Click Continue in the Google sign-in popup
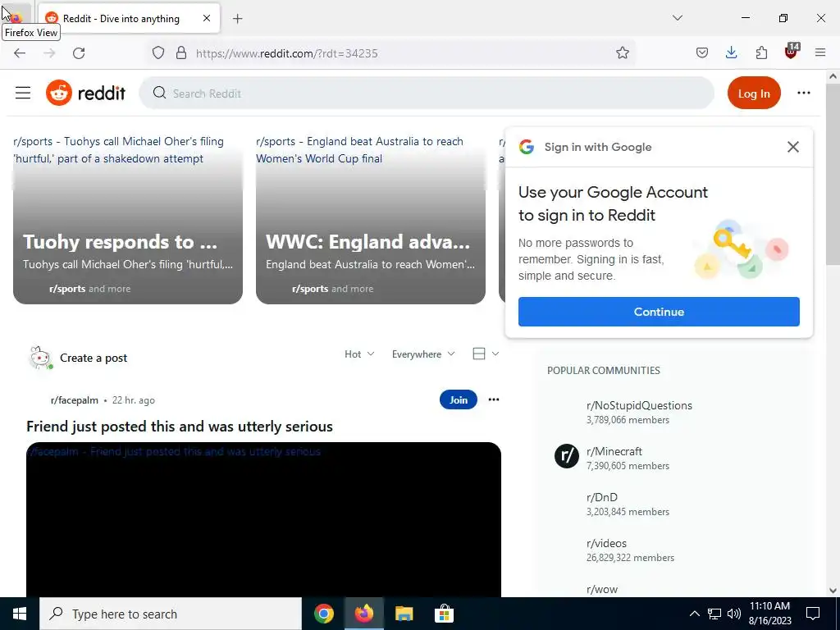 659,312
